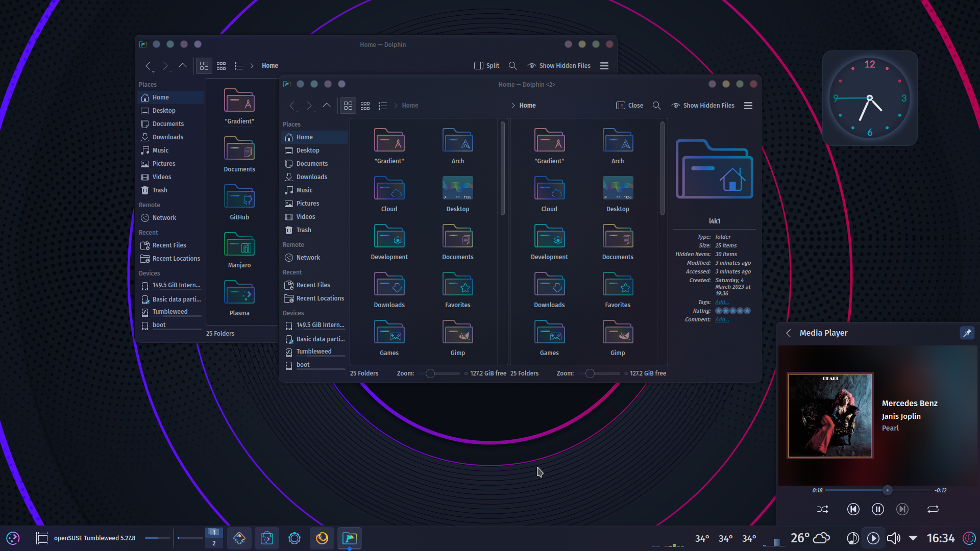Select the Plasma folder in the back Dolphin window
980x551 pixels.
pyautogui.click(x=239, y=298)
